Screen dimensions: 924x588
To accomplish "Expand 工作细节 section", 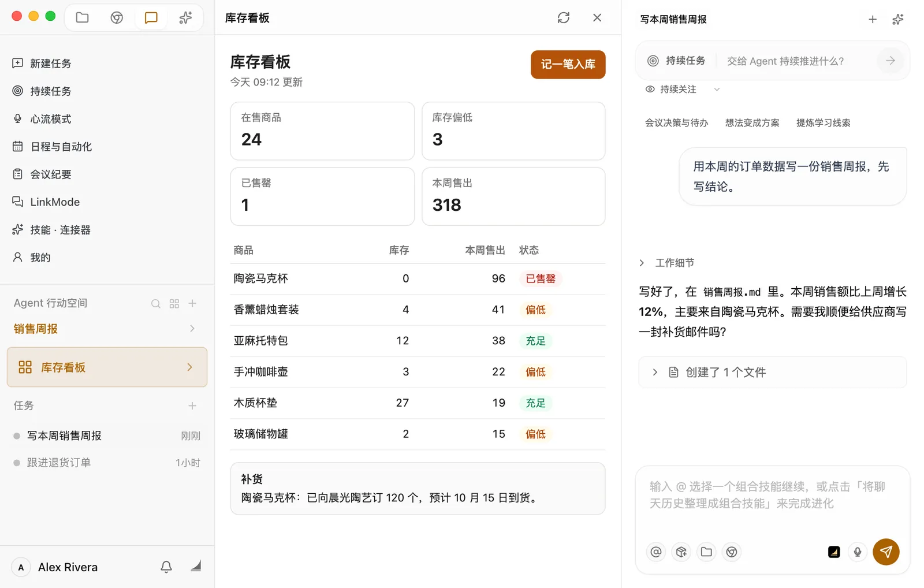I will (x=642, y=263).
